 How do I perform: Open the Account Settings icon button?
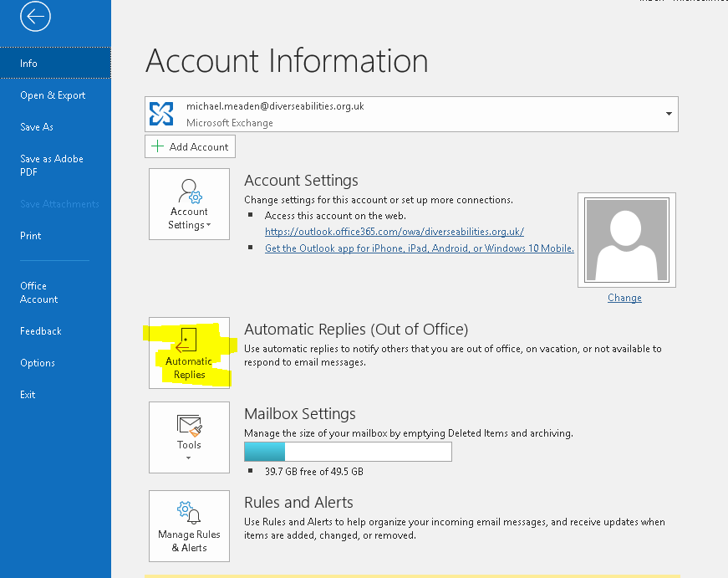[189, 192]
